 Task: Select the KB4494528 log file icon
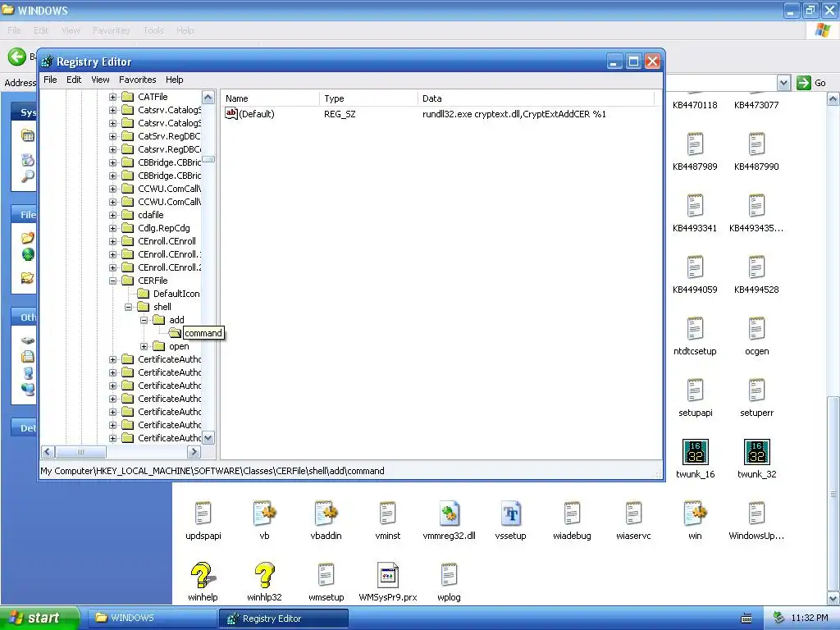(x=756, y=268)
